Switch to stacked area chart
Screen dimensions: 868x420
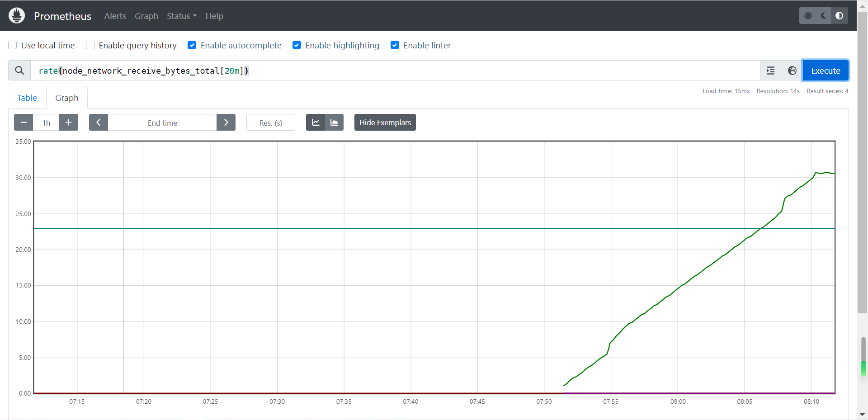click(334, 123)
